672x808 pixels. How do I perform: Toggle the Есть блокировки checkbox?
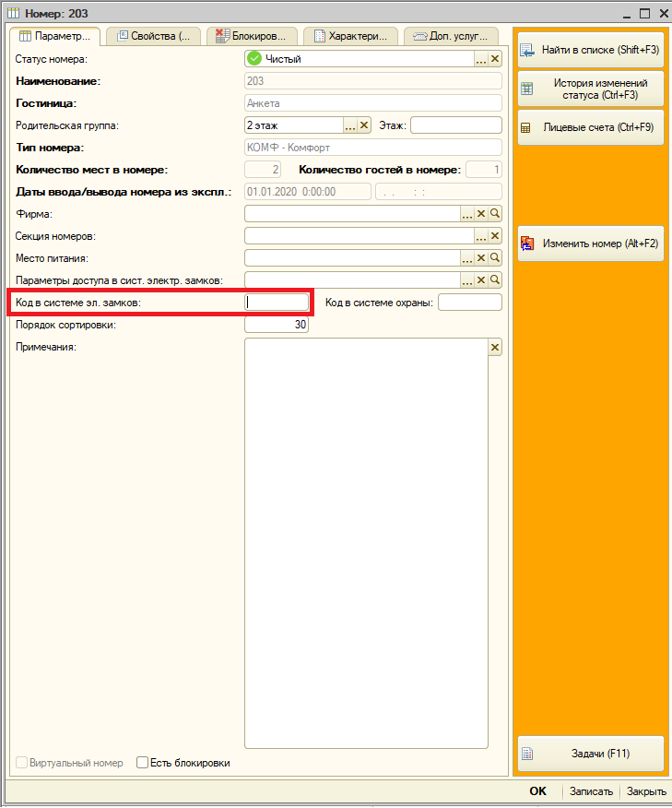click(143, 762)
